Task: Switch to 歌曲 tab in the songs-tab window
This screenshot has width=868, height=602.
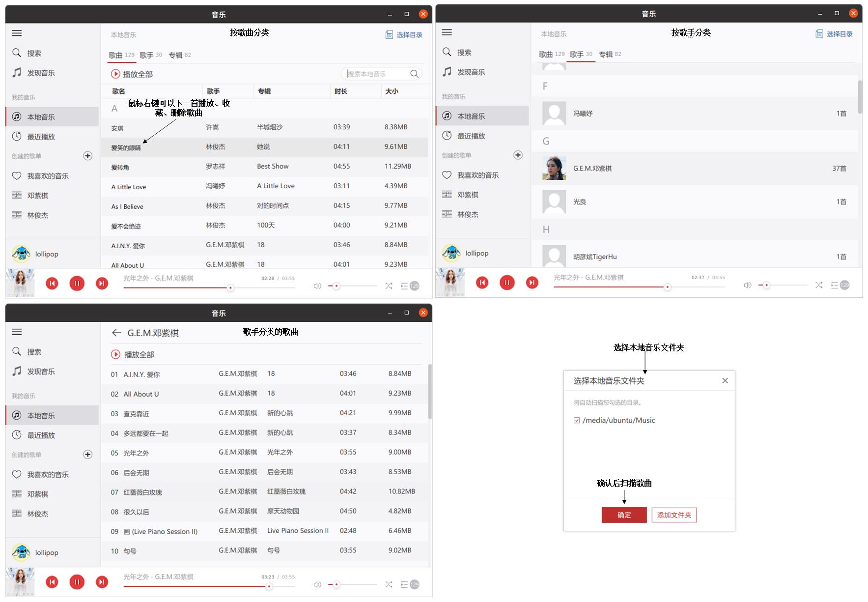Action: coord(121,55)
